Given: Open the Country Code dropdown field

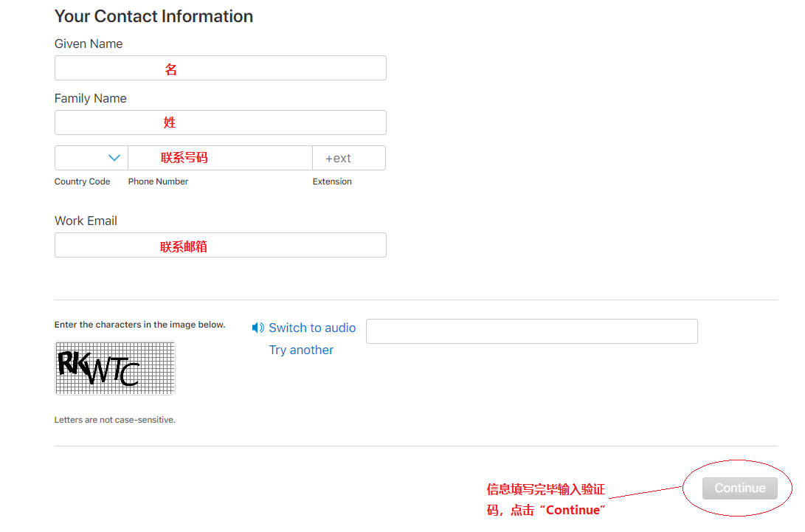Looking at the screenshot, I should [x=91, y=158].
